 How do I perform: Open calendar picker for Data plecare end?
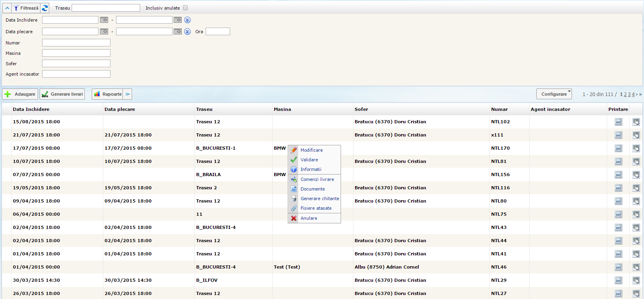(x=178, y=32)
